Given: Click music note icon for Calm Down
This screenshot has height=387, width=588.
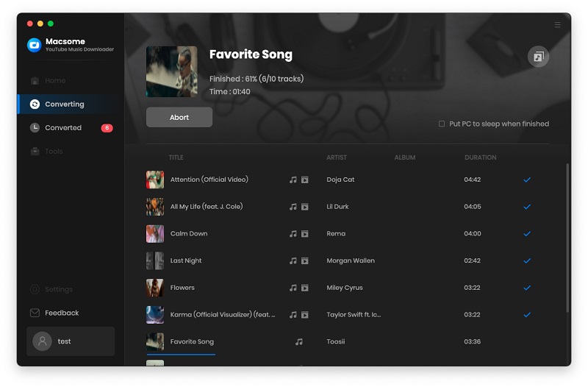Looking at the screenshot, I should point(293,234).
